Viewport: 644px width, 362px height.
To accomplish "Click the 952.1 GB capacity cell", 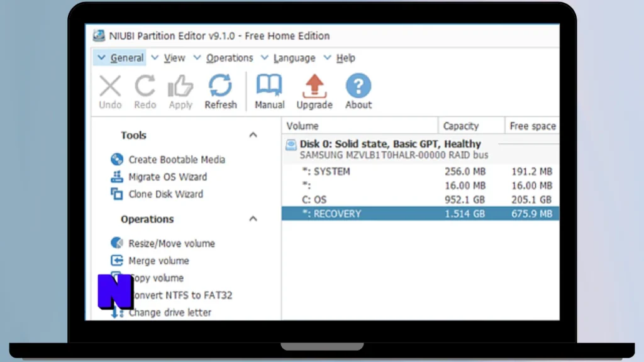I will click(465, 199).
